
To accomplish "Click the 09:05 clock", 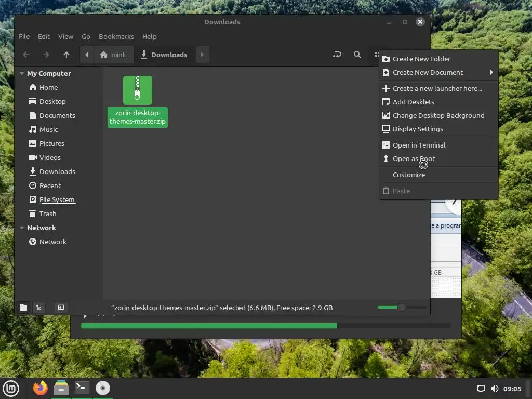I will tap(512, 389).
